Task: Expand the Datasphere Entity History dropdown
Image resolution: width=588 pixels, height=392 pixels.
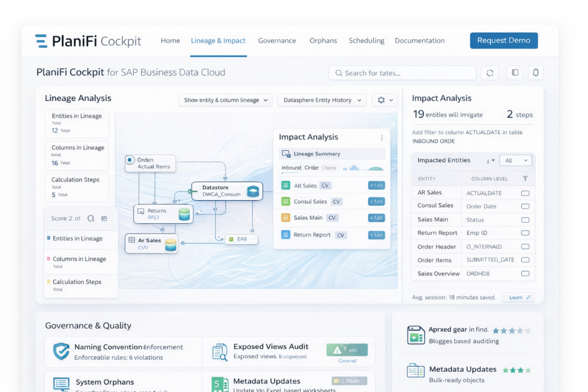Action: 322,100
